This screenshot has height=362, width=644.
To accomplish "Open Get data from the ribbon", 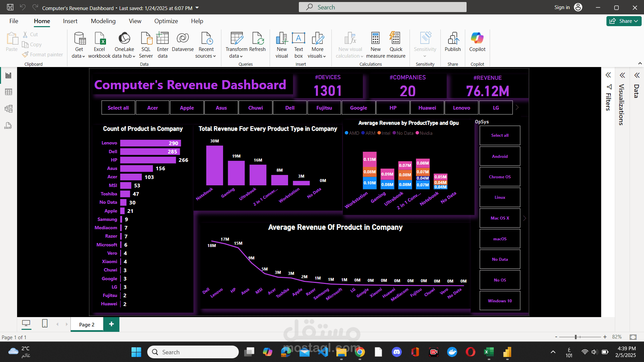I will coord(79,45).
